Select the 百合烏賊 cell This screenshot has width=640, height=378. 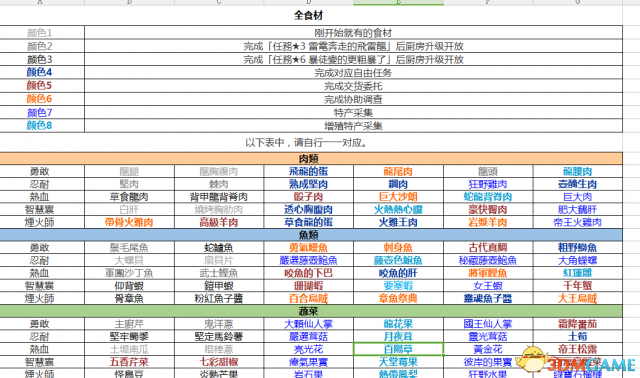point(309,298)
